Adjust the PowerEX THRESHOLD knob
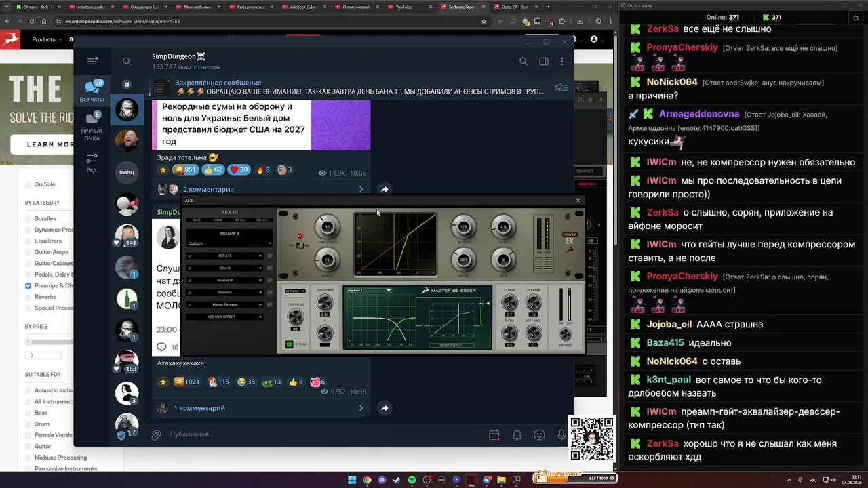The width and height of the screenshot is (868, 488). click(328, 226)
